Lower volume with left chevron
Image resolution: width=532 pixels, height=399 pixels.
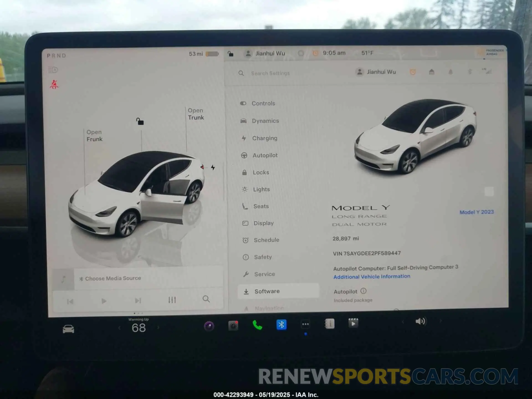tap(403, 322)
